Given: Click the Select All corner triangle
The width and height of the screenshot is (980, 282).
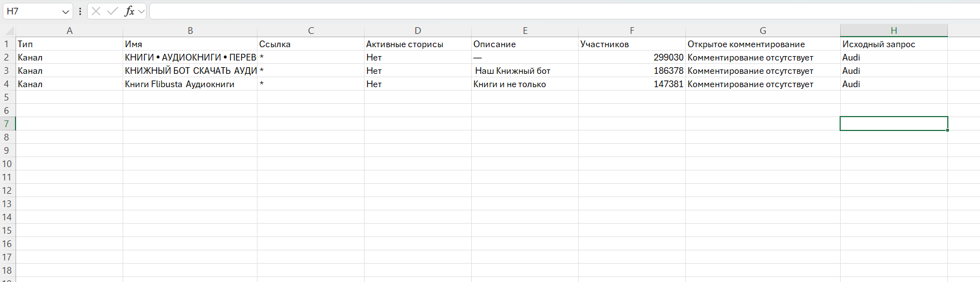Looking at the screenshot, I should [9, 31].
